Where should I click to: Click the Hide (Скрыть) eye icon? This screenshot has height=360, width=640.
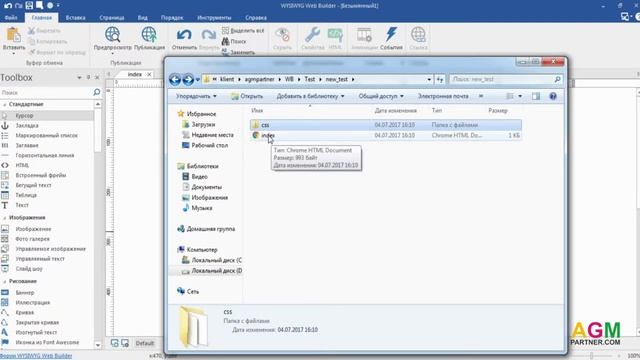click(x=282, y=35)
